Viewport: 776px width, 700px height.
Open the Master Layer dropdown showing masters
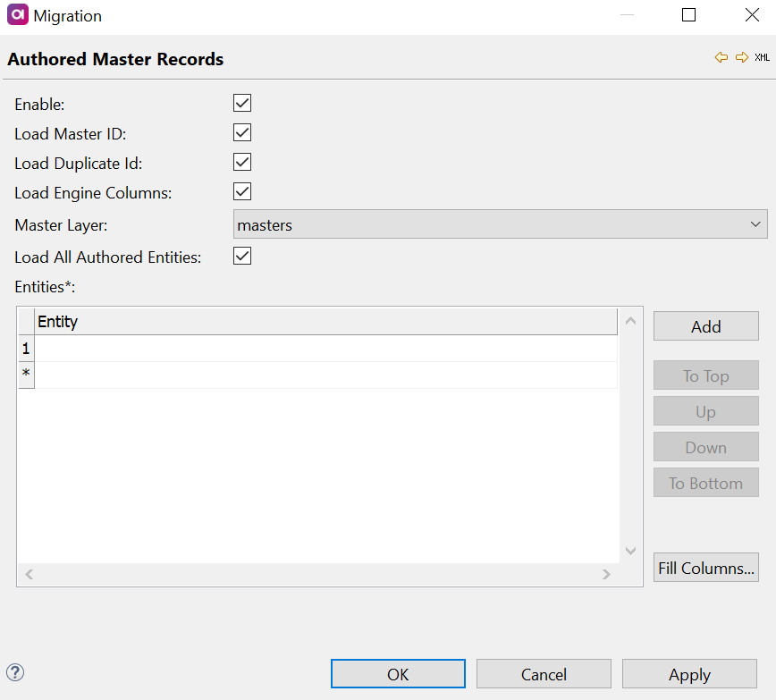tap(755, 223)
